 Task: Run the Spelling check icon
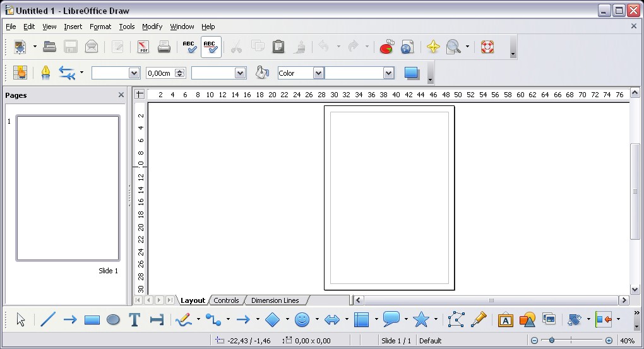(x=189, y=47)
